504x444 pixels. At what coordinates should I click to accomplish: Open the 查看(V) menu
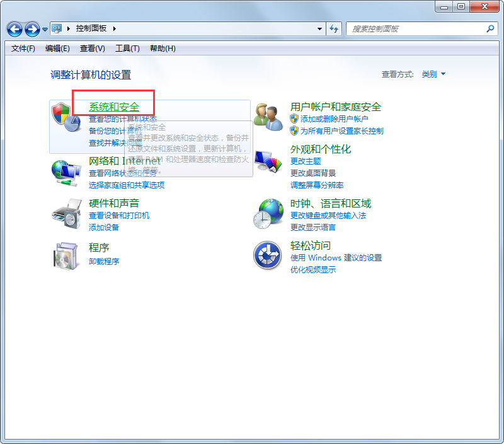[92, 49]
